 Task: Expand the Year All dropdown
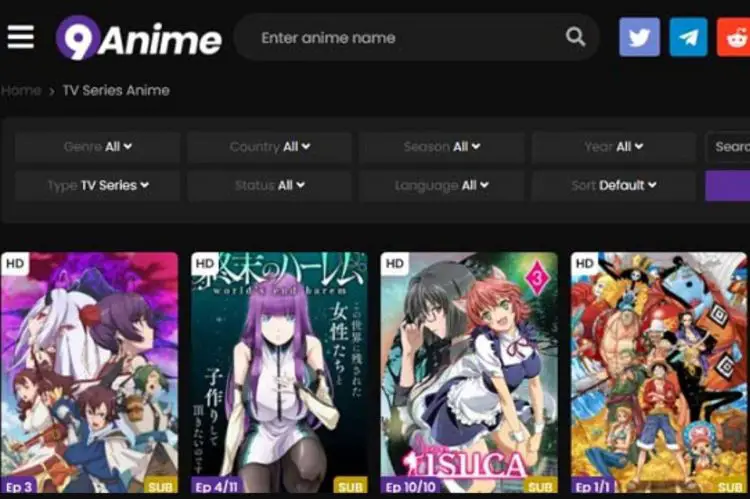(x=614, y=146)
